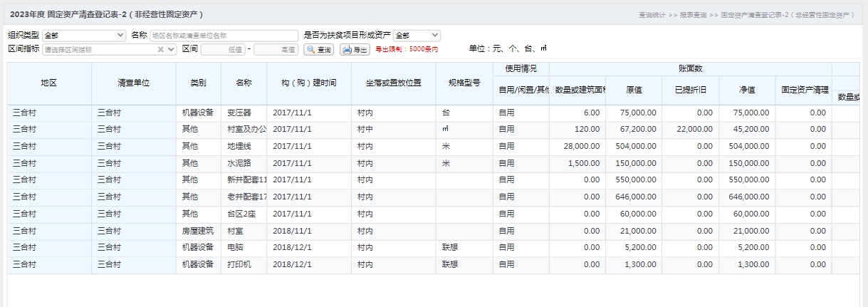Click the 构（购）建时间 column header

(x=309, y=83)
